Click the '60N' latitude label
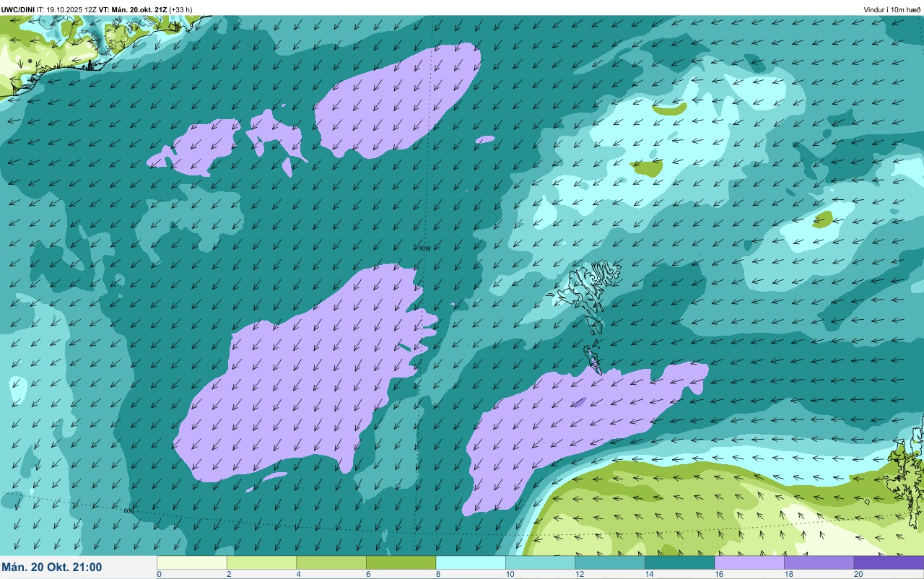The height and width of the screenshot is (579, 924). coord(128,510)
